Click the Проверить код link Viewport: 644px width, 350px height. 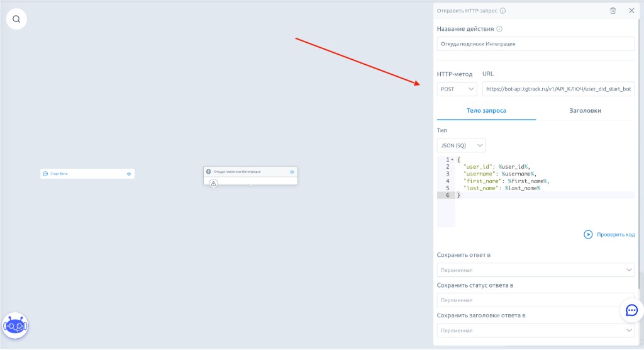point(616,234)
